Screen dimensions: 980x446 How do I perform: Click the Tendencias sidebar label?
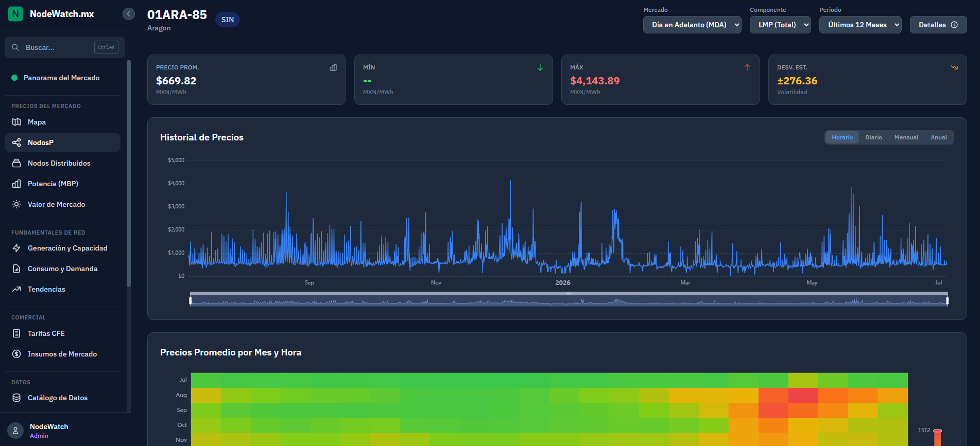tap(46, 289)
